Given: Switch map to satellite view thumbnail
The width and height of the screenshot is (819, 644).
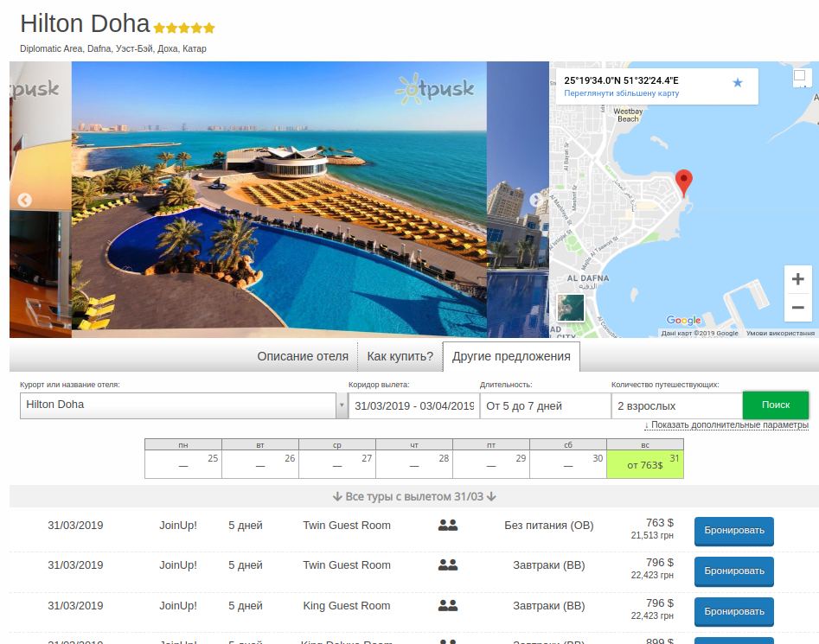Looking at the screenshot, I should 571,308.
